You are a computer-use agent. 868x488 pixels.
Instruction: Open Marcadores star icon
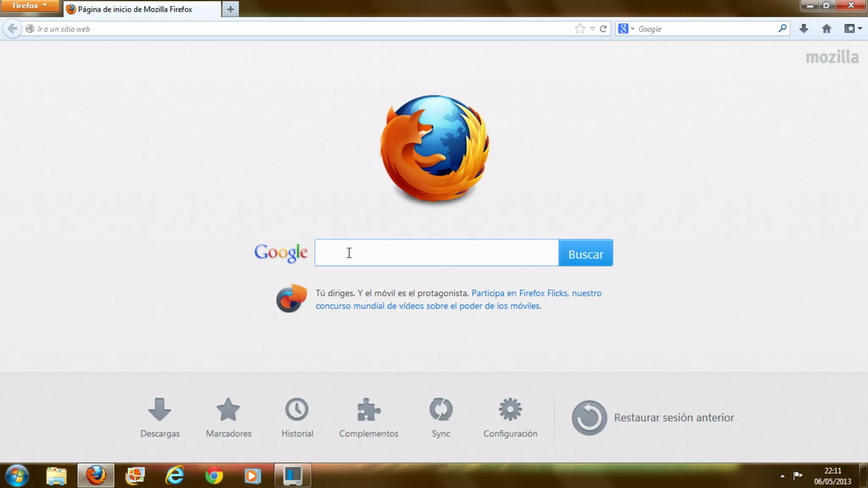coord(228,410)
